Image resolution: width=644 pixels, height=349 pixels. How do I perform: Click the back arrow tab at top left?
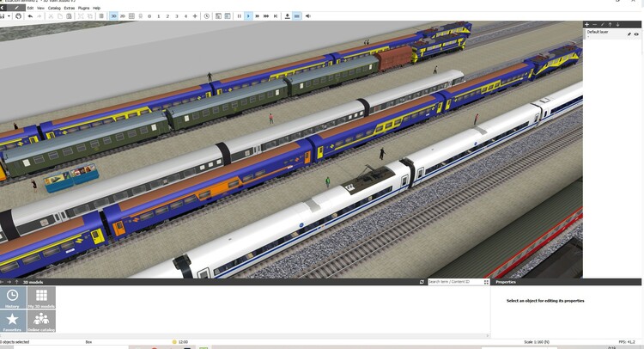click(x=3, y=8)
